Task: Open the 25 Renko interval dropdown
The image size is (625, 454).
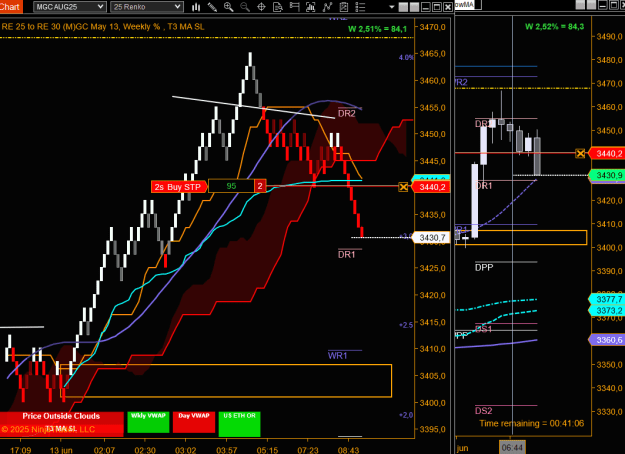Action: (147, 7)
